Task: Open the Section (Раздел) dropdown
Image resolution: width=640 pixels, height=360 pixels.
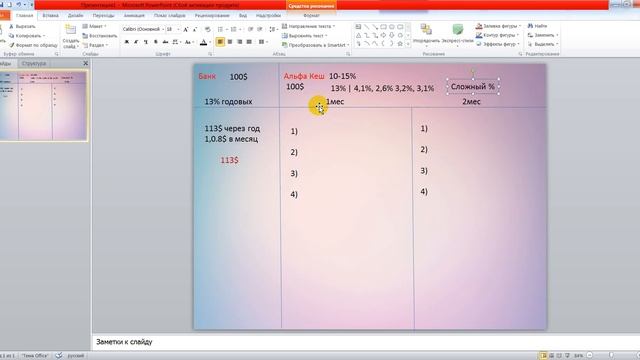Action: click(96, 45)
